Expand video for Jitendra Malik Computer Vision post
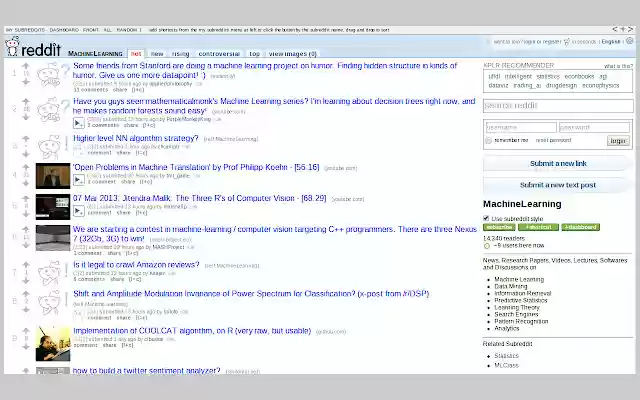Screen dimensions: 640x400 tap(79, 211)
